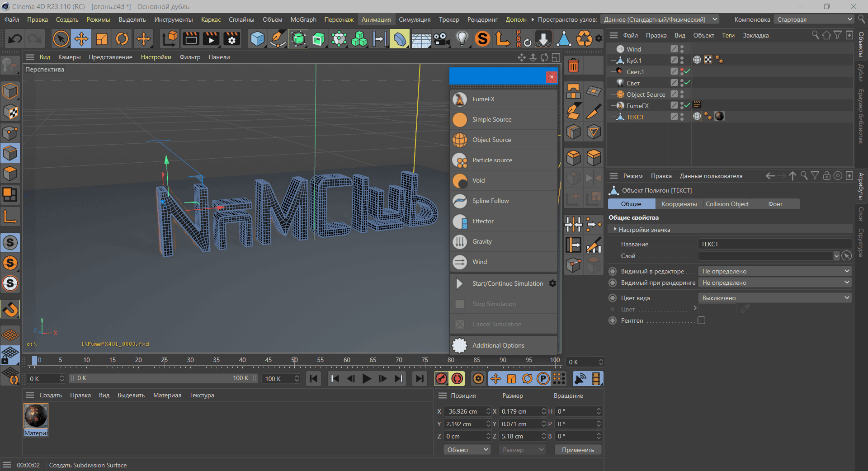Click the orange S plugin icon in toolbar
The width and height of the screenshot is (868, 471).
(482, 39)
